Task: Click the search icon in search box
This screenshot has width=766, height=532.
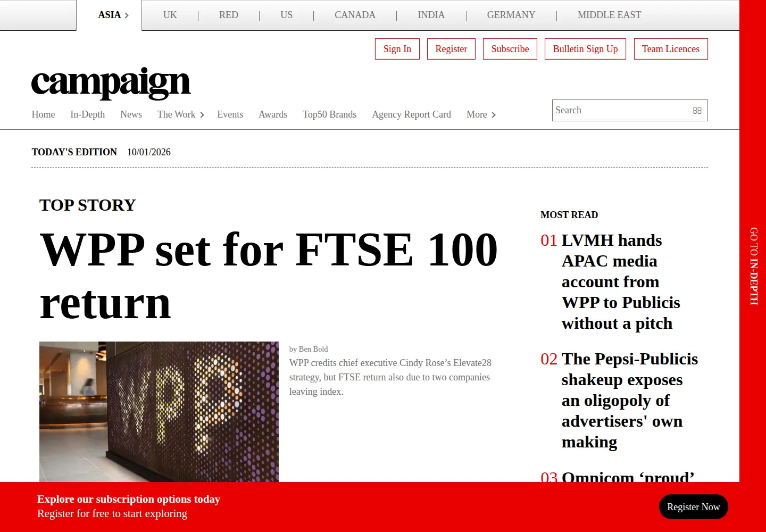Action: 697,111
